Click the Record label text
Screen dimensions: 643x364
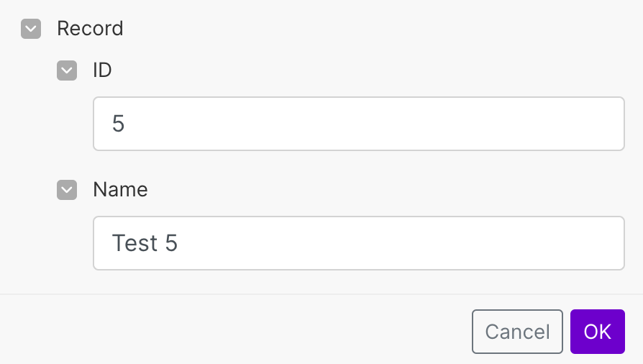pyautogui.click(x=90, y=29)
